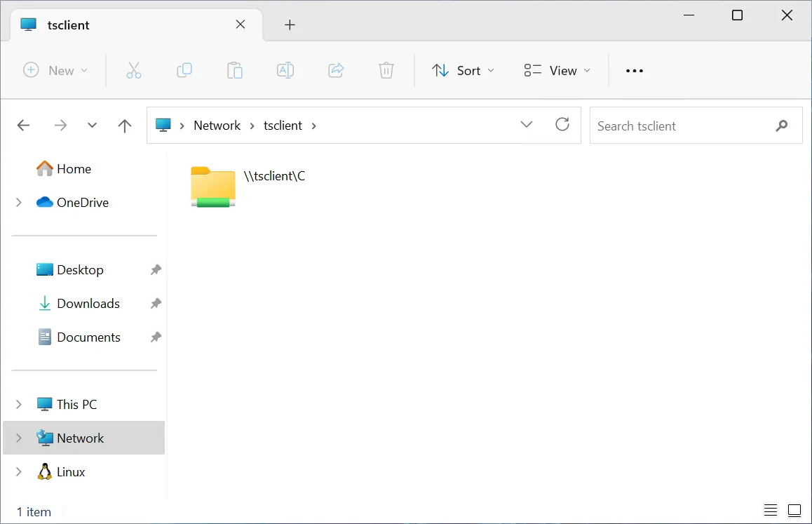
Task: Open the address bar history dropdown
Action: [x=527, y=125]
